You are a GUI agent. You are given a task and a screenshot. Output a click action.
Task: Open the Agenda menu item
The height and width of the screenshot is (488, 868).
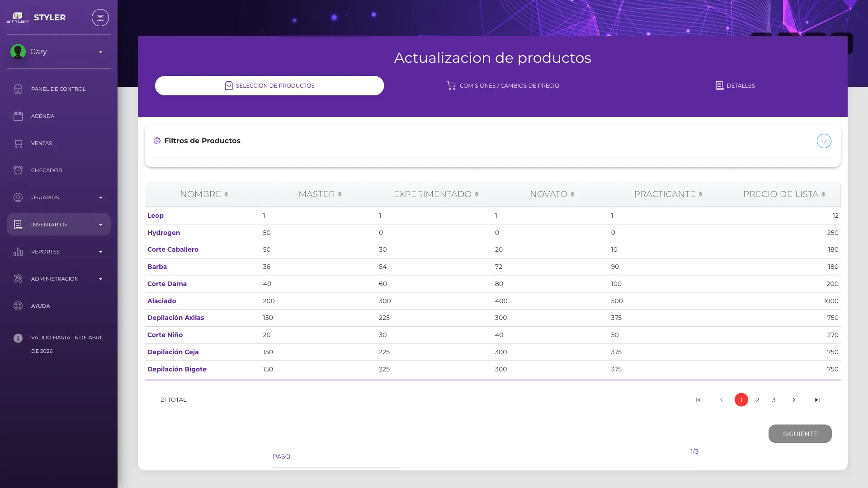(x=58, y=116)
